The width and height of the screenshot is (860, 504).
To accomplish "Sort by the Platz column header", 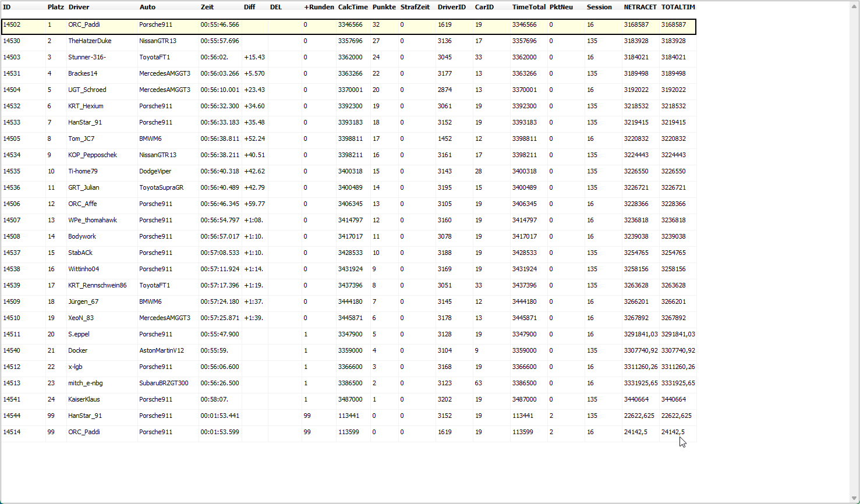I will (56, 7).
